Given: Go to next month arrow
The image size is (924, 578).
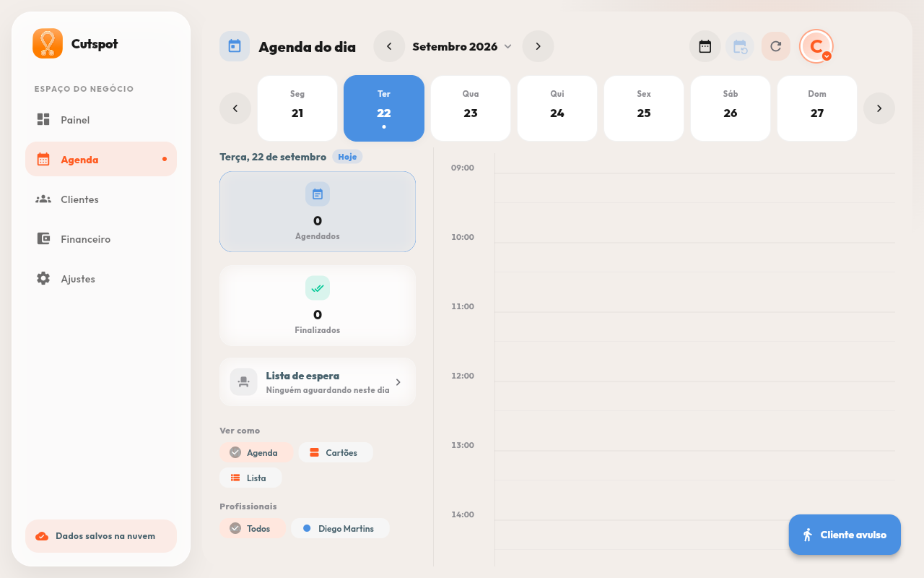Looking at the screenshot, I should tap(538, 46).
